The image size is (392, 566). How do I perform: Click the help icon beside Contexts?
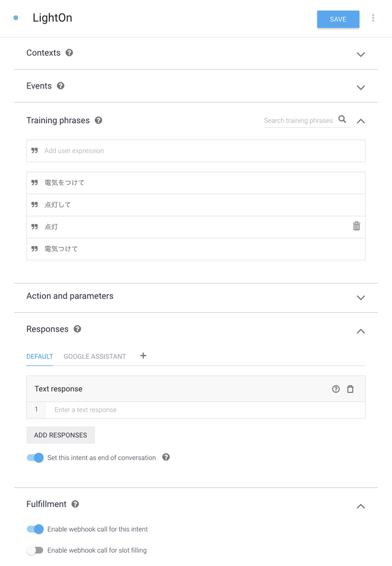[69, 53]
